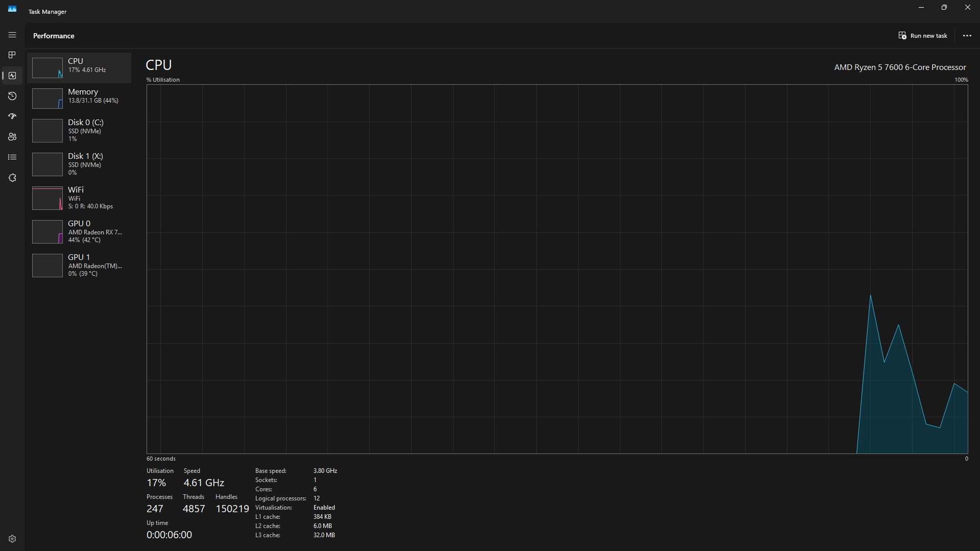Click the AMD Ryzen 5 7600 6-Core Processor label
This screenshot has width=980, height=551.
(900, 67)
